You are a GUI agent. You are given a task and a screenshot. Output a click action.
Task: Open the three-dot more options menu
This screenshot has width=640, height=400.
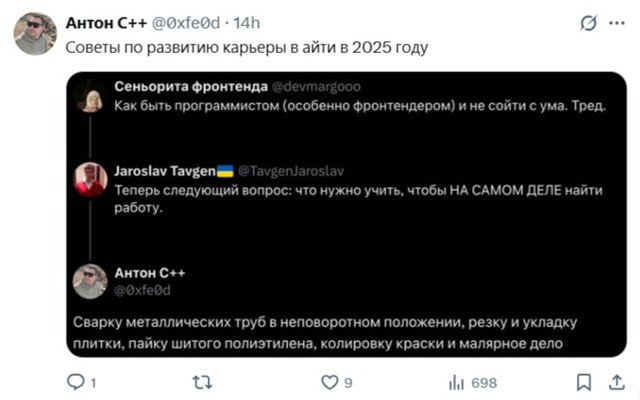coord(617,23)
